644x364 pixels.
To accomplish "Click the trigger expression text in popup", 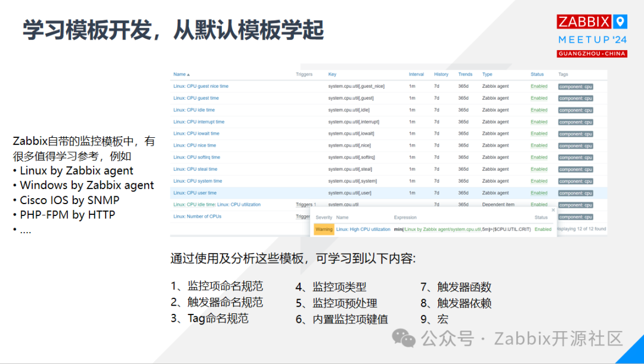I will [462, 229].
